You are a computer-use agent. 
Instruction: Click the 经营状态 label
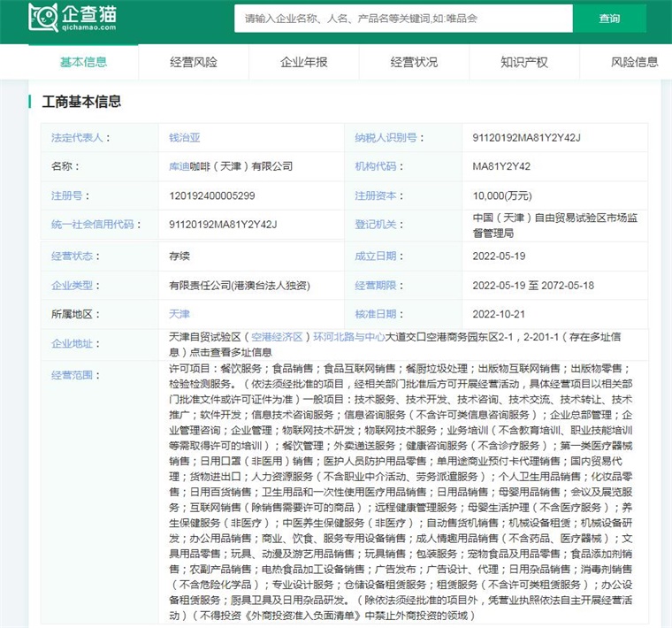(x=75, y=257)
